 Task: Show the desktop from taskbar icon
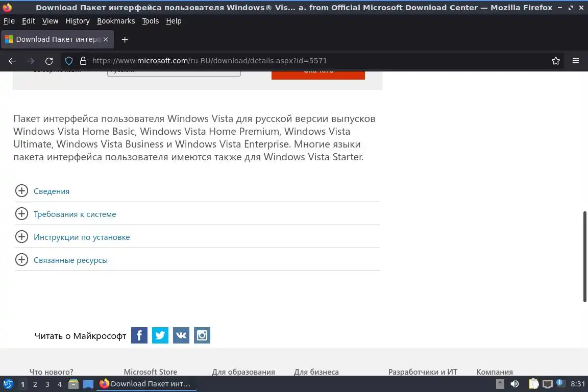tap(88, 384)
